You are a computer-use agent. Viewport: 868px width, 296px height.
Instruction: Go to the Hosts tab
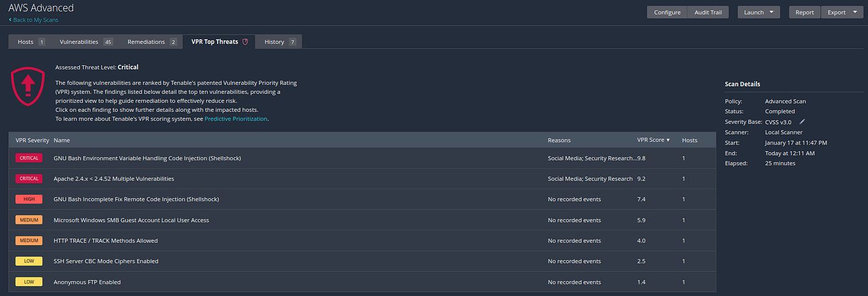pos(30,42)
